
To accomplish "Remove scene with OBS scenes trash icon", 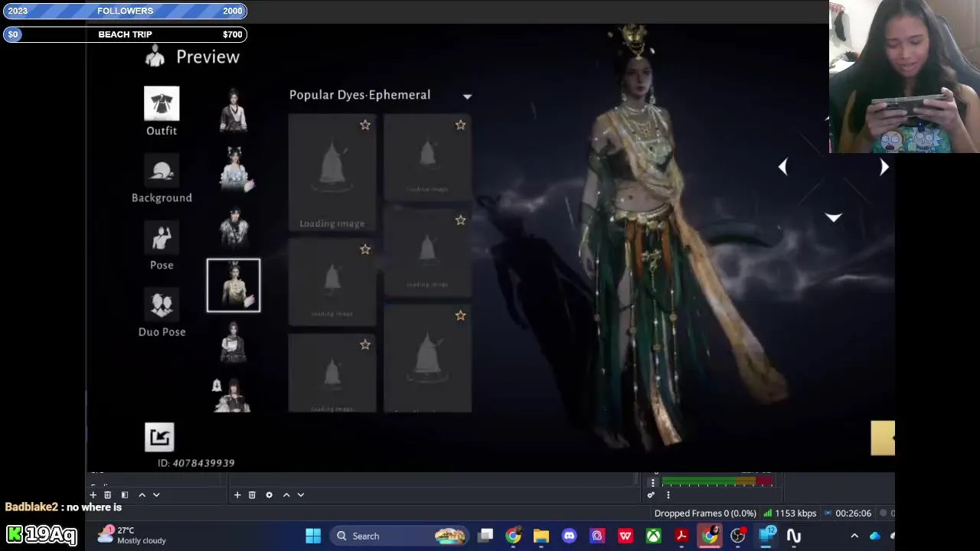I will (108, 495).
